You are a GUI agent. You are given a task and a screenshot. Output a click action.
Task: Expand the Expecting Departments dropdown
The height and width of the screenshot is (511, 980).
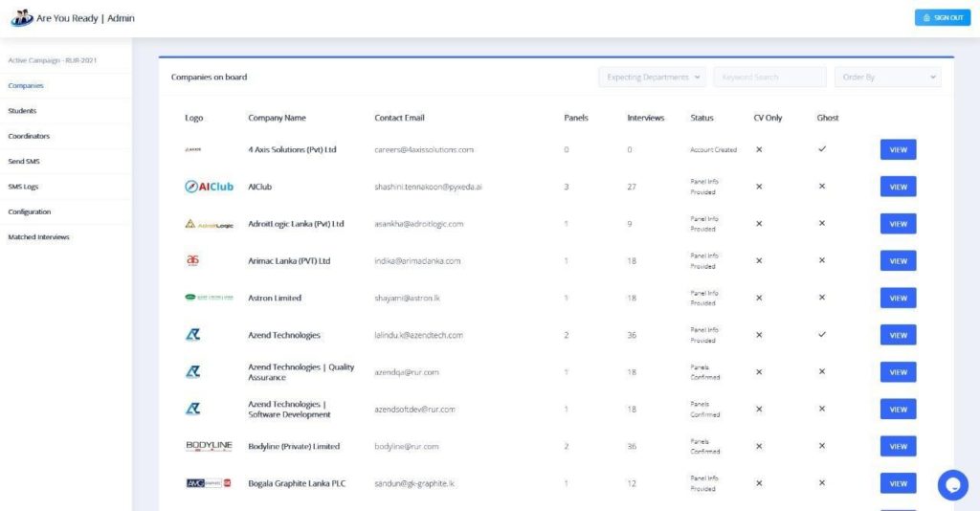pos(653,78)
